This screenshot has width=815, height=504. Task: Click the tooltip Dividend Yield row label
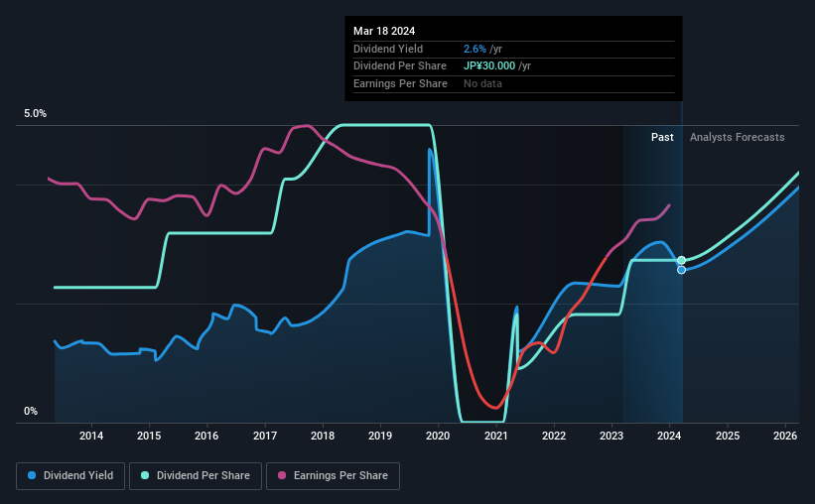388,49
